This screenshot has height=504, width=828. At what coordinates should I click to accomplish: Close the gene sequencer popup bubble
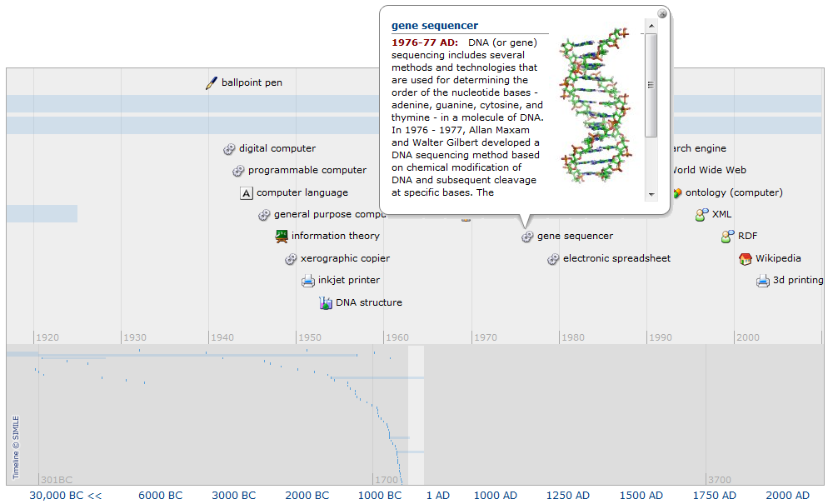[662, 13]
